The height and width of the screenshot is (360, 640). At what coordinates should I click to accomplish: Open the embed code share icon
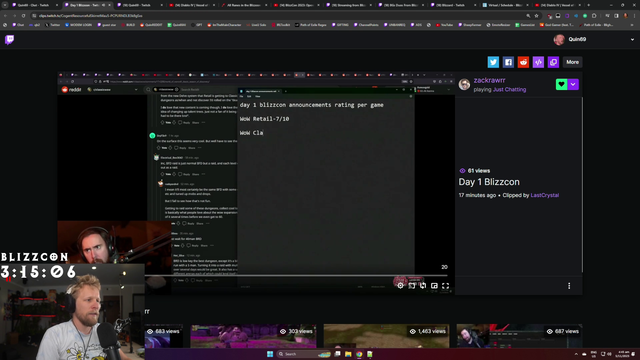click(x=538, y=62)
